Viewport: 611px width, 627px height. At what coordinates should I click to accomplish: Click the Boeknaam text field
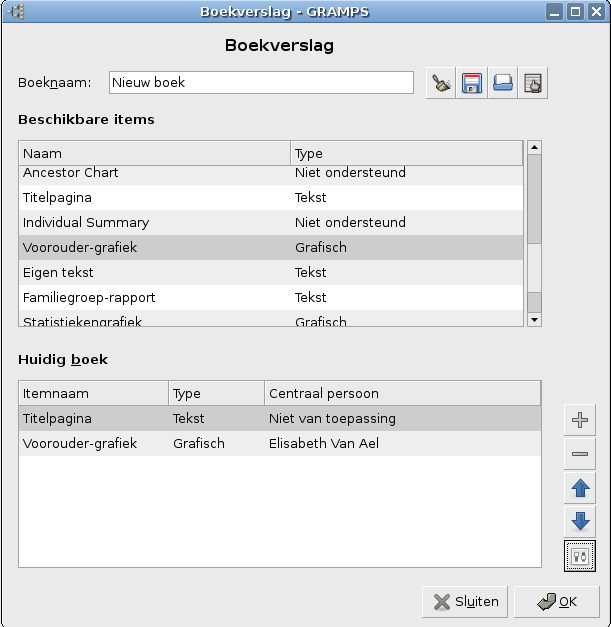coord(261,83)
